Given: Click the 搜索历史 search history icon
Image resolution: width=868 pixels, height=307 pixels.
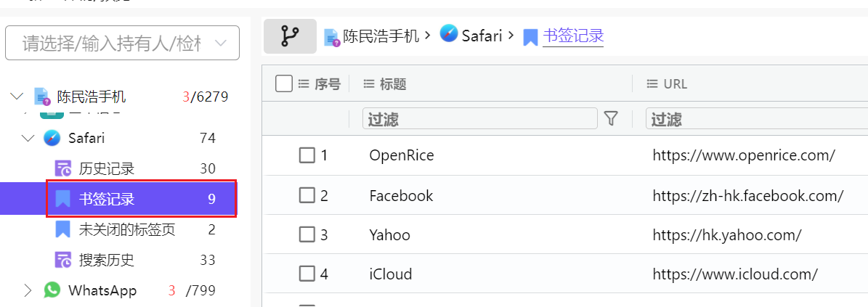Looking at the screenshot, I should pyautogui.click(x=63, y=260).
